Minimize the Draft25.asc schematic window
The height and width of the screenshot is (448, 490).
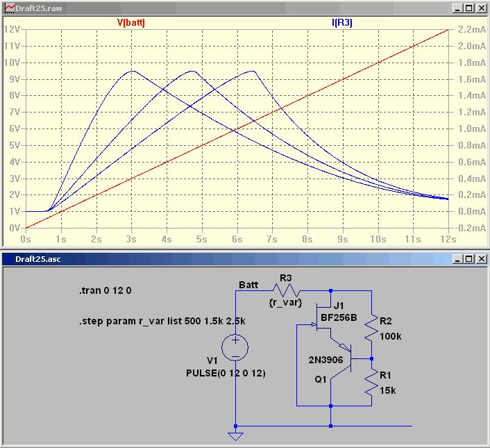[x=457, y=259]
